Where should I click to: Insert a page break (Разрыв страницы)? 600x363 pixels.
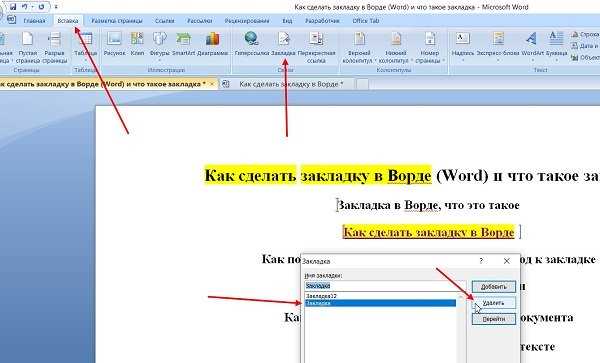[x=54, y=48]
